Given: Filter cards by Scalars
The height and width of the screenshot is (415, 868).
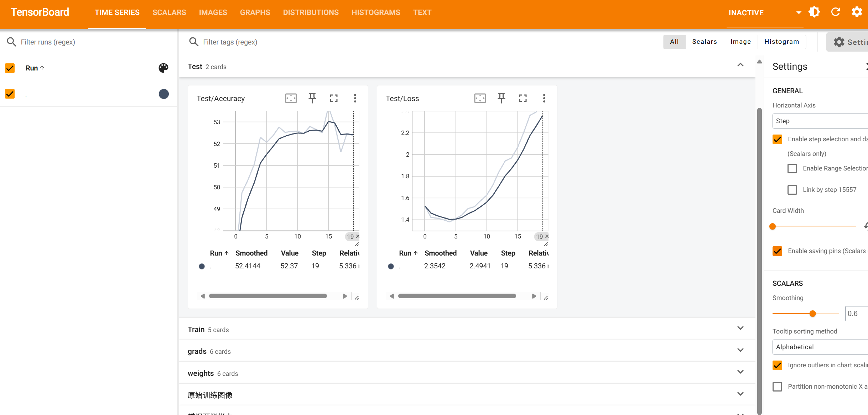Looking at the screenshot, I should pyautogui.click(x=705, y=42).
